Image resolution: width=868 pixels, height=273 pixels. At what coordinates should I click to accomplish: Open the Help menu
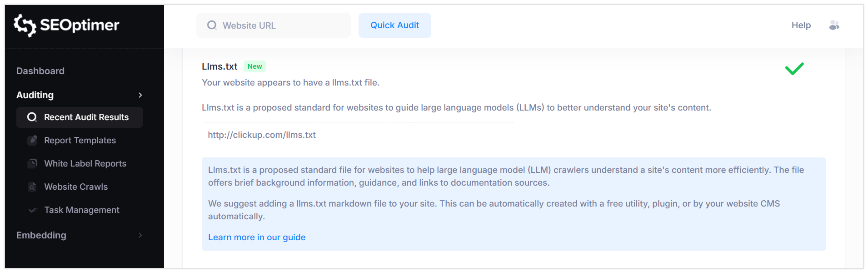801,25
